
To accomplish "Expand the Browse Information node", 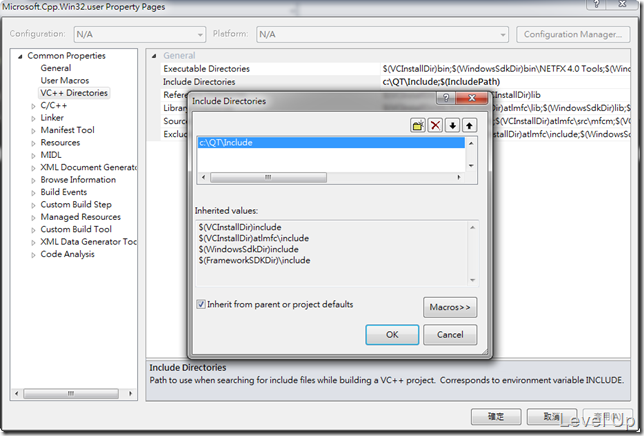I will tap(33, 180).
